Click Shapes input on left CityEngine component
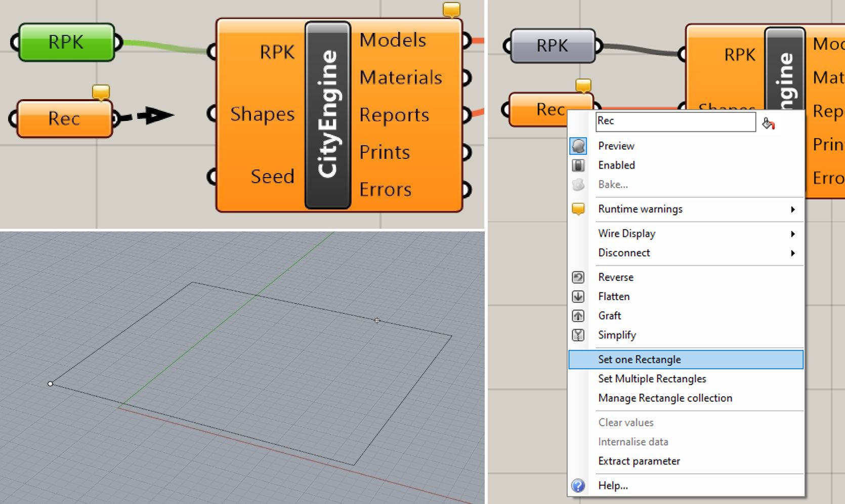The width and height of the screenshot is (845, 504). (262, 114)
